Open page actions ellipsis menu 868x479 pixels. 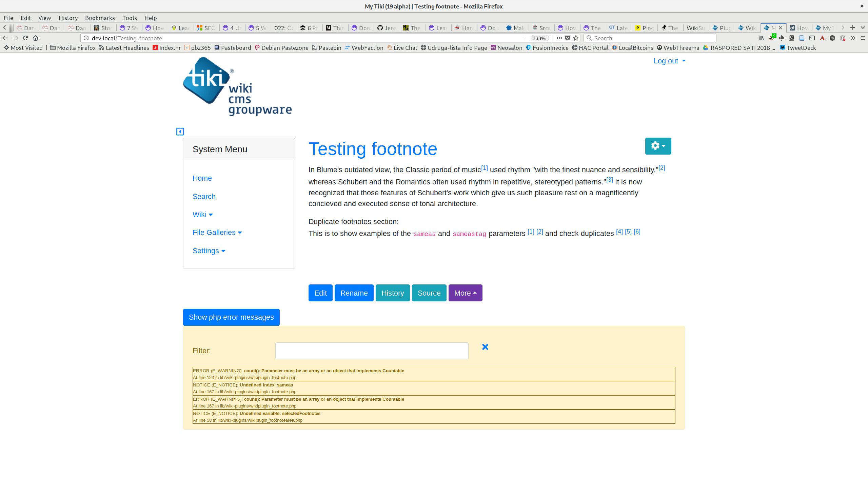tap(559, 38)
